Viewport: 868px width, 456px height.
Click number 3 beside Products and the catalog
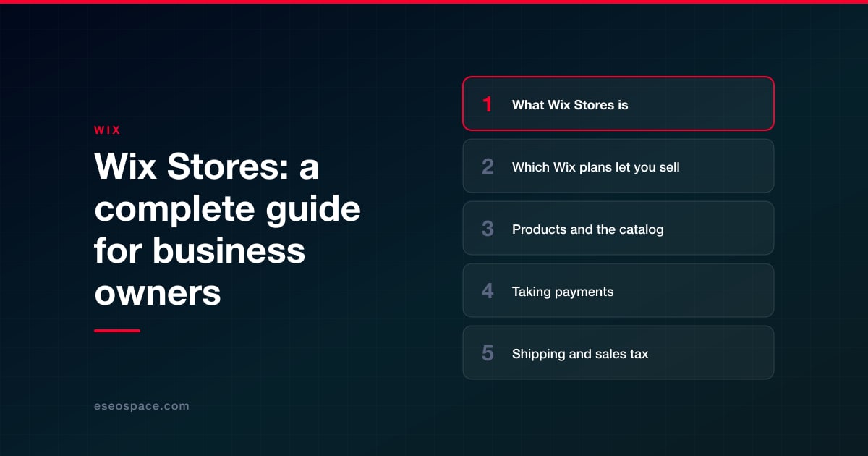click(x=488, y=229)
